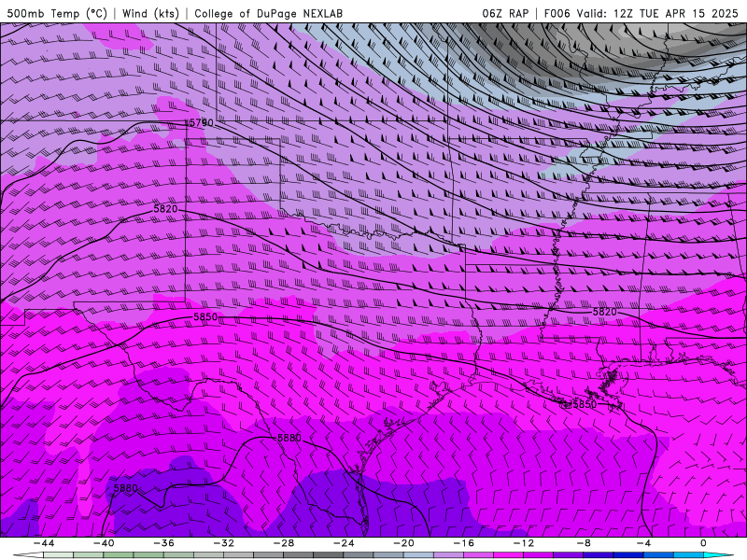Click the -24 colorbar tick label
This screenshot has height=560, width=747.
pos(344,543)
